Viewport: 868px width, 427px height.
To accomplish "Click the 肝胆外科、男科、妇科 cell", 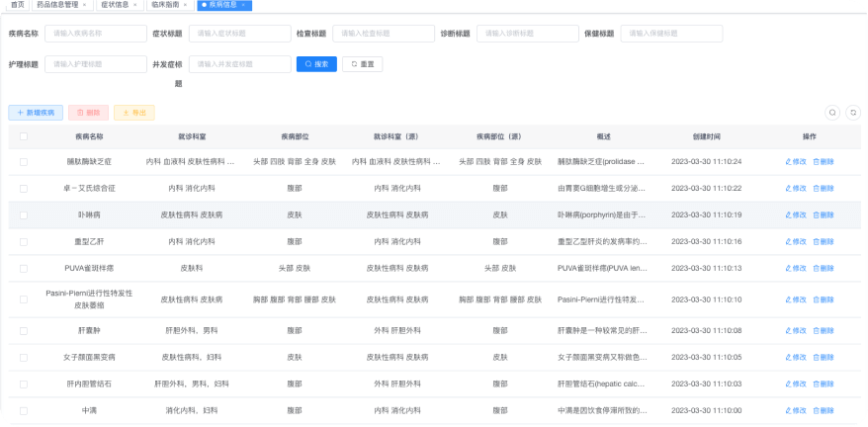I will pyautogui.click(x=192, y=384).
